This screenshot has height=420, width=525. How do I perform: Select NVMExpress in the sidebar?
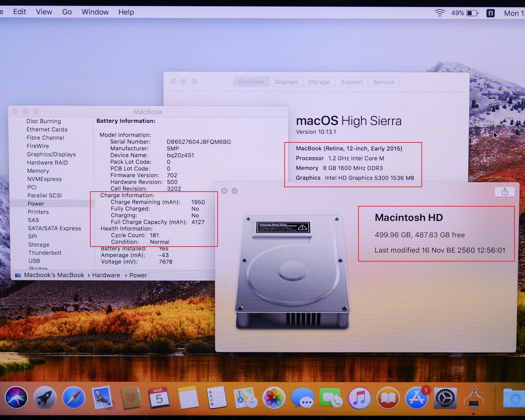pos(44,179)
